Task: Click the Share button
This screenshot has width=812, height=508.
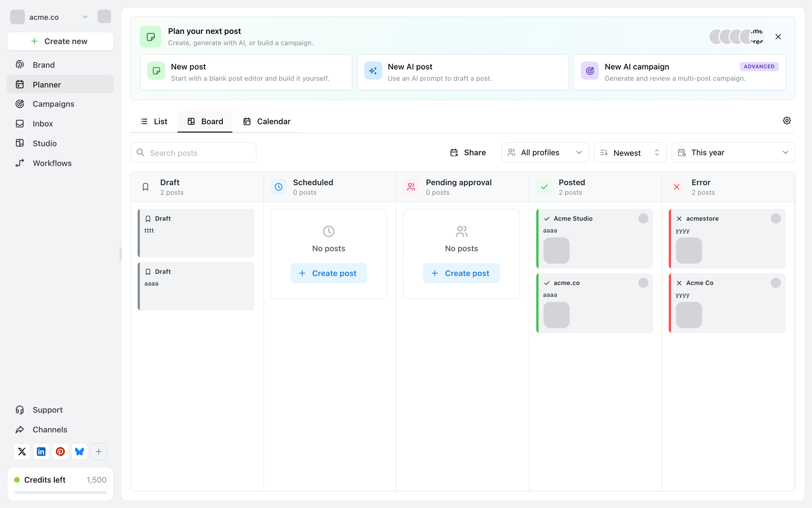Action: pos(468,152)
